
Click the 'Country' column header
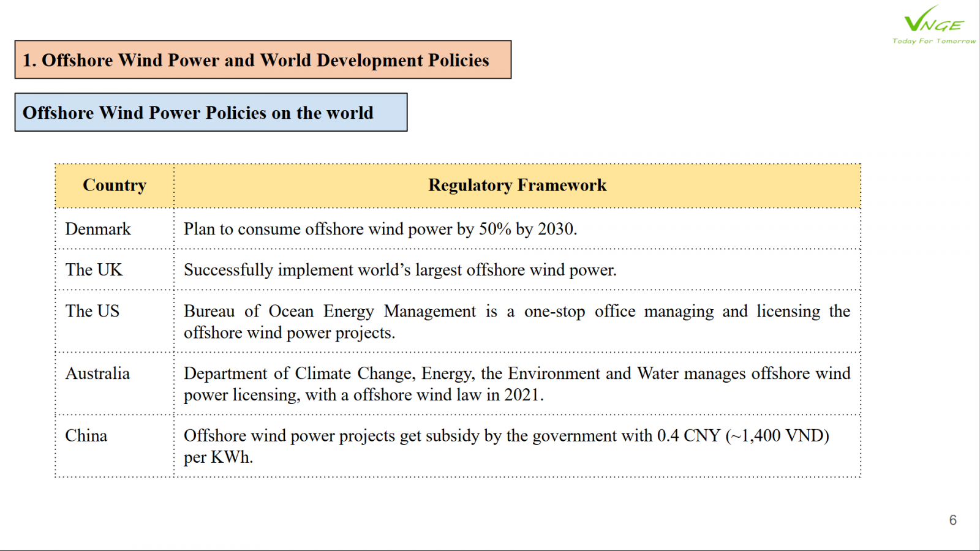(x=115, y=186)
